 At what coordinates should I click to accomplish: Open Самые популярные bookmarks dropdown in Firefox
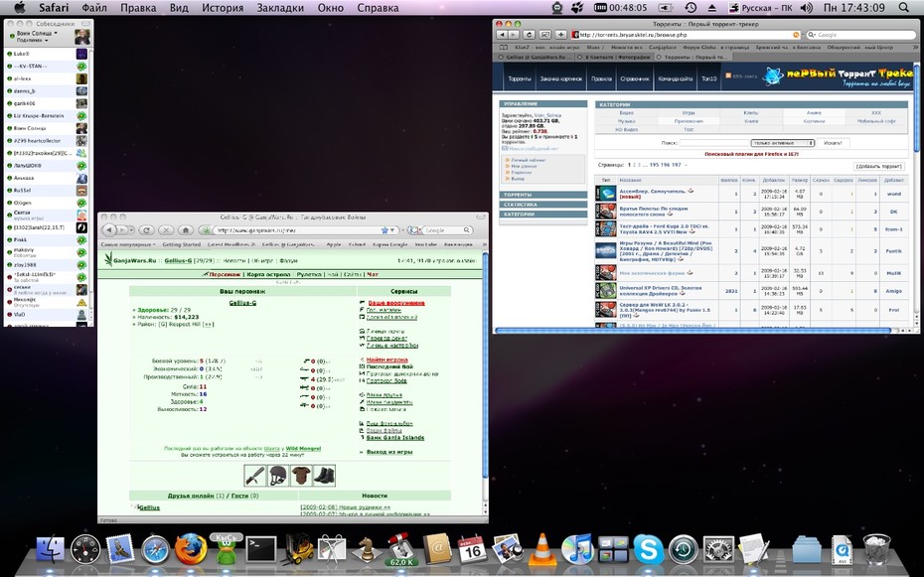click(x=128, y=244)
